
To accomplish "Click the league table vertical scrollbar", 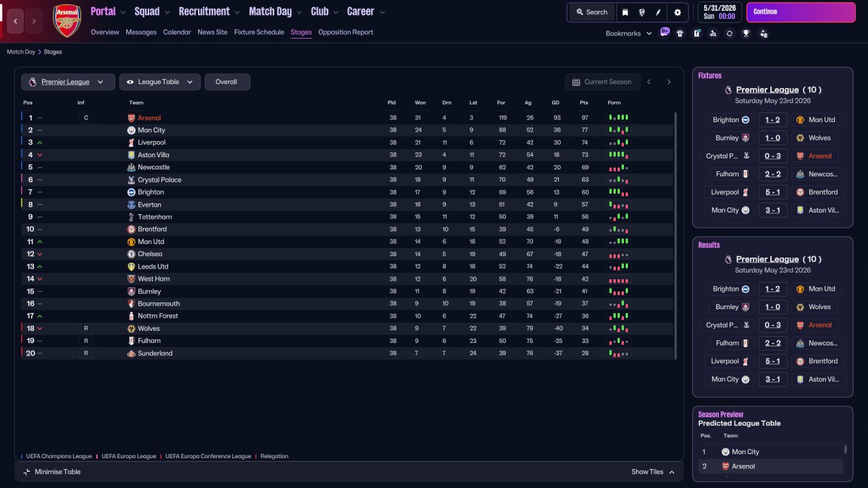I will tap(676, 235).
